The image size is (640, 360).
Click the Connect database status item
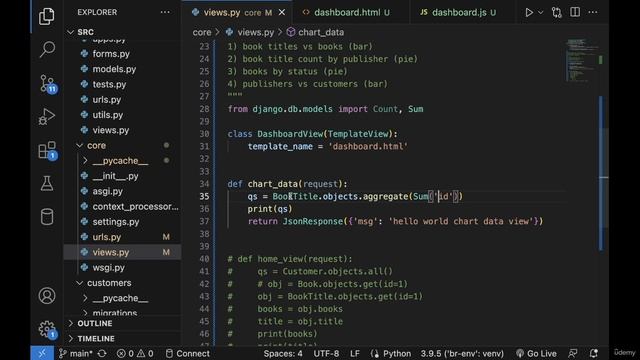point(187,353)
